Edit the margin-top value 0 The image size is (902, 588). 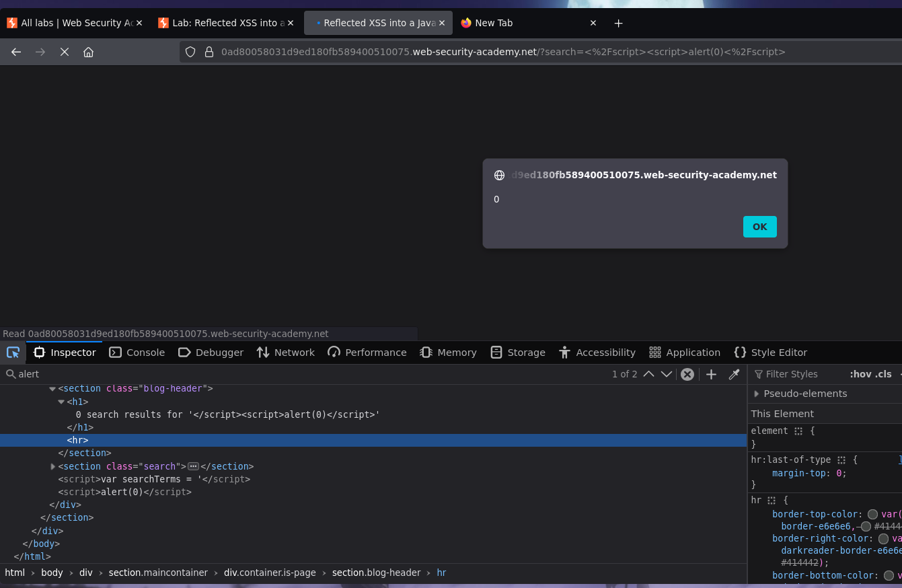tap(838, 473)
